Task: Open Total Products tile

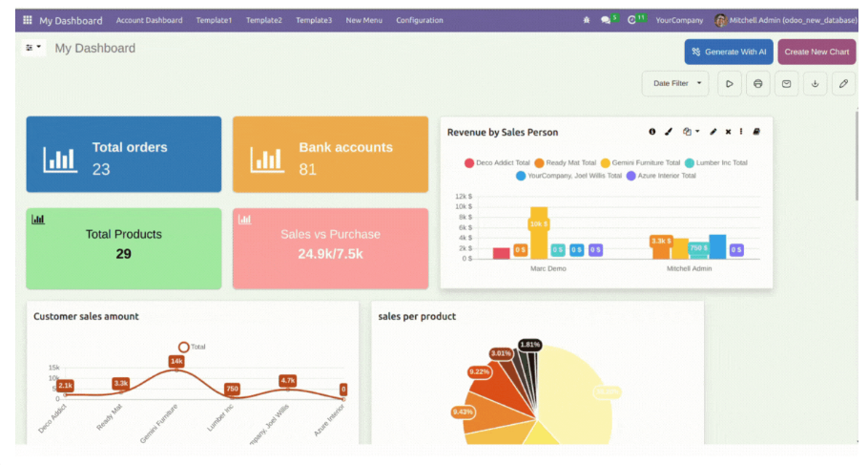Action: [x=123, y=248]
